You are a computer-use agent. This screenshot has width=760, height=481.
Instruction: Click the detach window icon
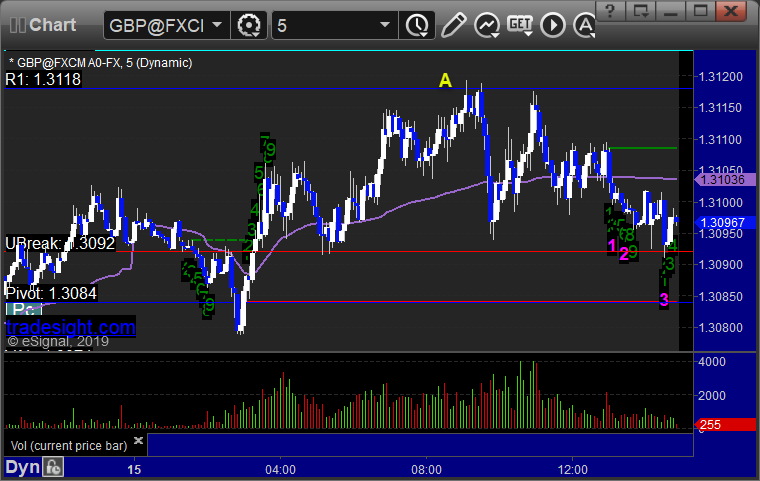click(x=640, y=10)
